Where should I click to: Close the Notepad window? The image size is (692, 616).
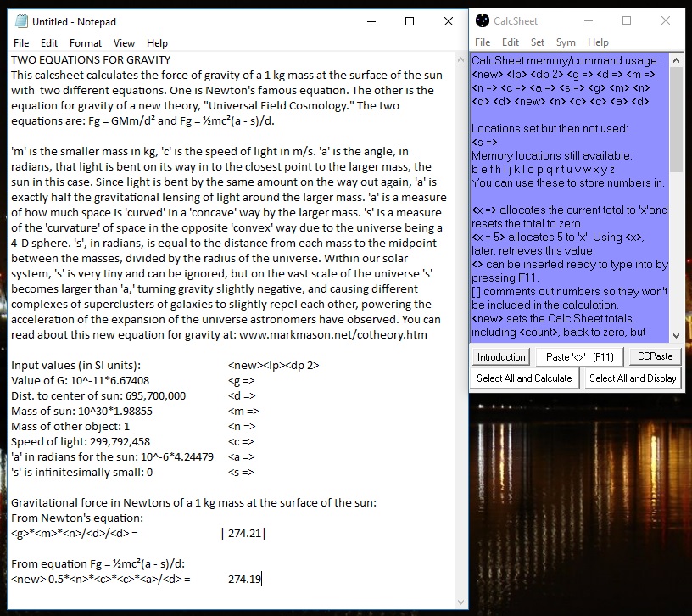[x=449, y=21]
